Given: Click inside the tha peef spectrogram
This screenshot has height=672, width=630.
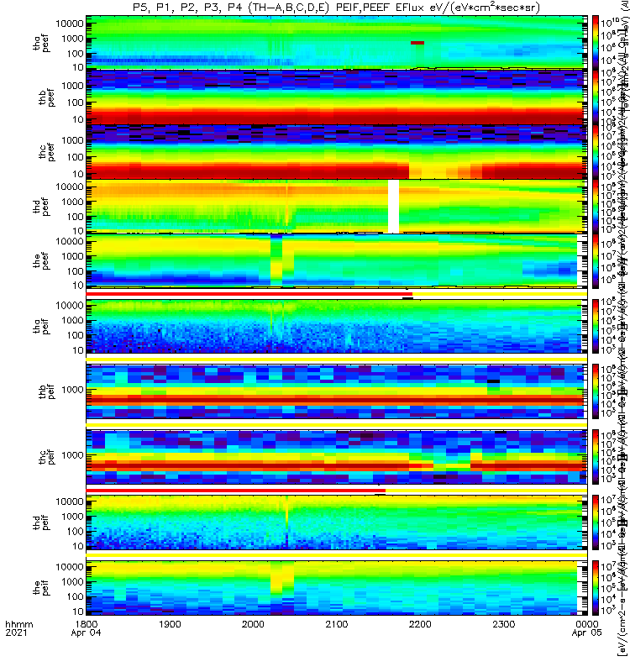Looking at the screenshot, I should tap(337, 42).
